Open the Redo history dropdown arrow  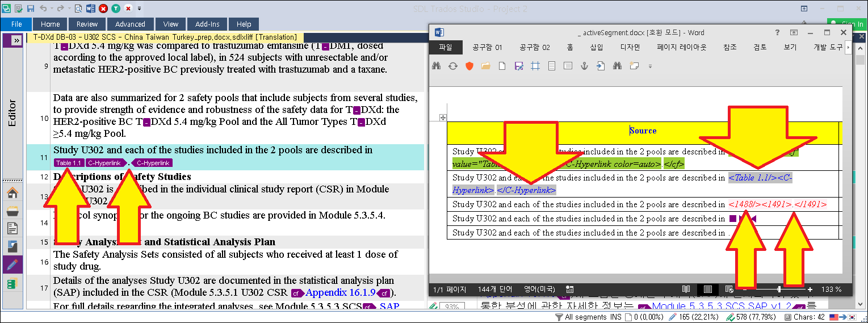pos(68,9)
